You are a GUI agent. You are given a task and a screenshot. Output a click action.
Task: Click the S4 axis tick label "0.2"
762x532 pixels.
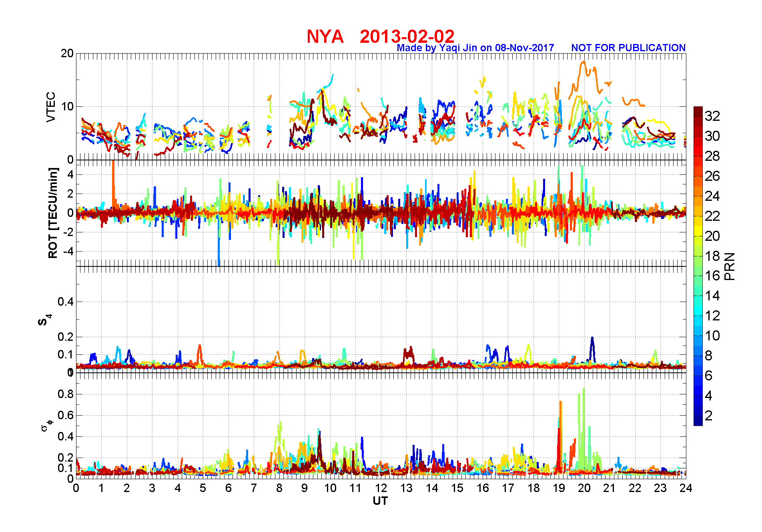pos(66,337)
